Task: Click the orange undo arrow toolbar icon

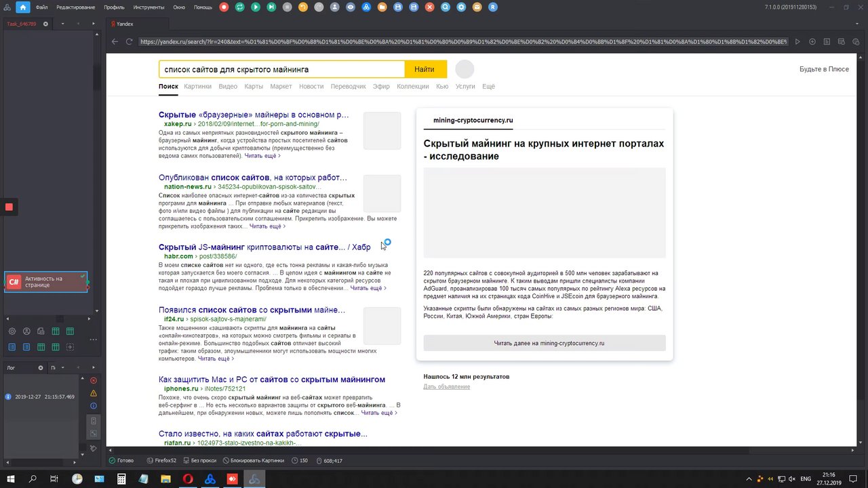Action: [x=303, y=7]
